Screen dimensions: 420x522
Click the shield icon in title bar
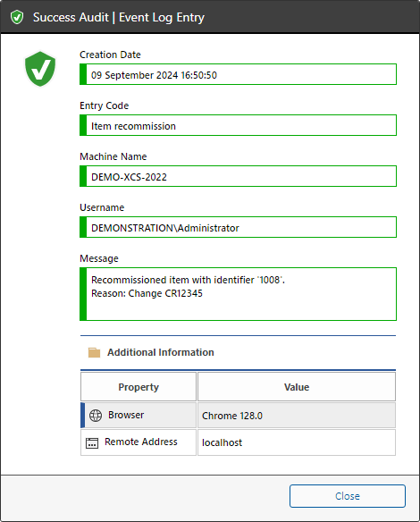coord(17,17)
